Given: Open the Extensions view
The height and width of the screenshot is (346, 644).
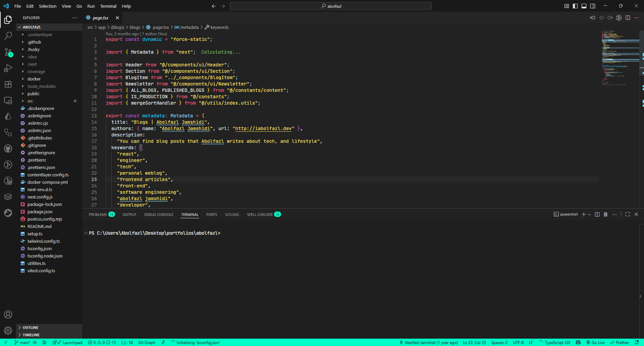Looking at the screenshot, I should coord(8,84).
